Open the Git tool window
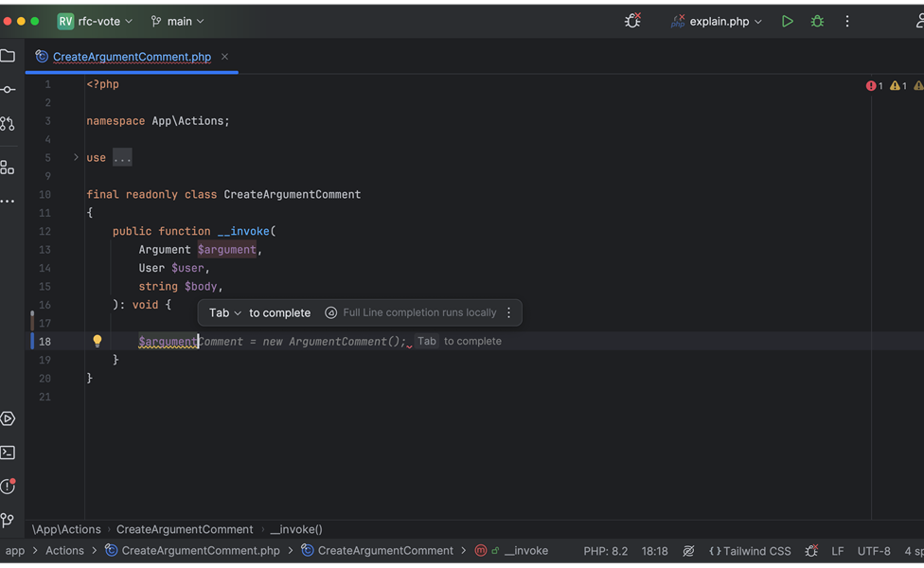The image size is (924, 568). click(8, 521)
